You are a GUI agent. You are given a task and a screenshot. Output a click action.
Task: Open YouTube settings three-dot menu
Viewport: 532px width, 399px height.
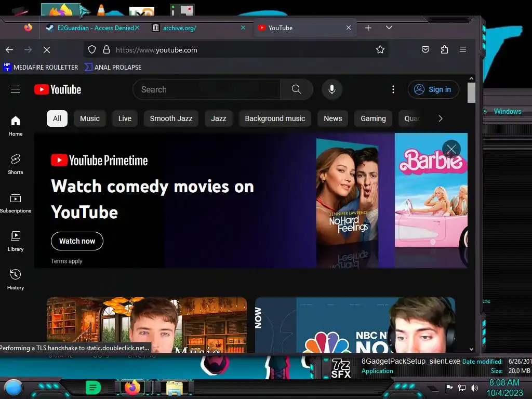pos(393,89)
